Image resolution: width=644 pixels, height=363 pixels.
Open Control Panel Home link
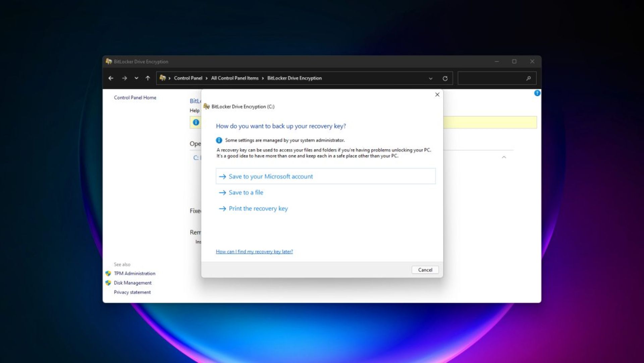tap(135, 98)
